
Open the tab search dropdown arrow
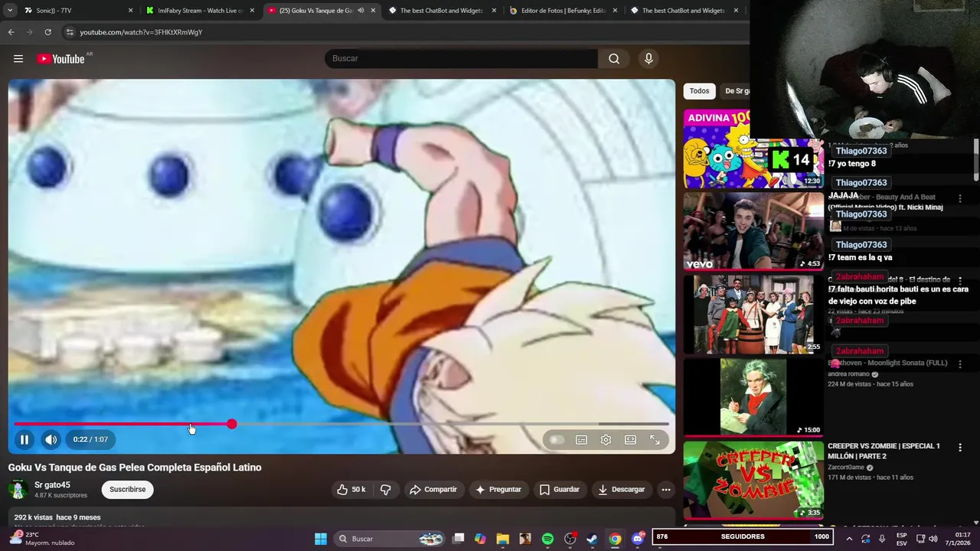(x=9, y=11)
